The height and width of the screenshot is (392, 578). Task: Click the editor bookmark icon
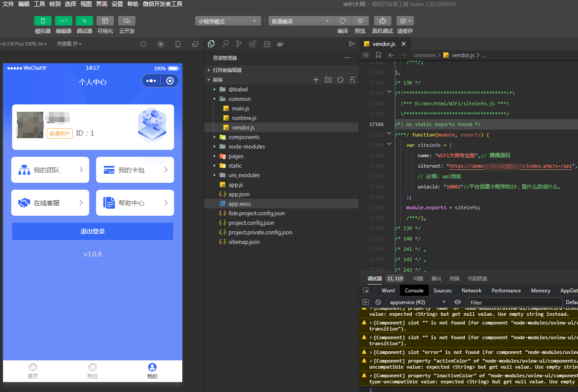(378, 55)
